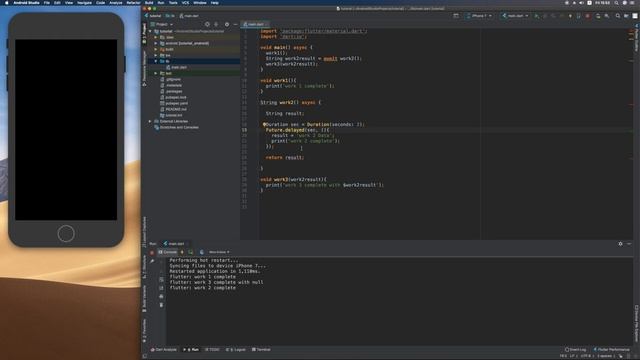Click the breadcrumb main.dart in navigation bar
Screen dimensions: 640x360
click(189, 16)
